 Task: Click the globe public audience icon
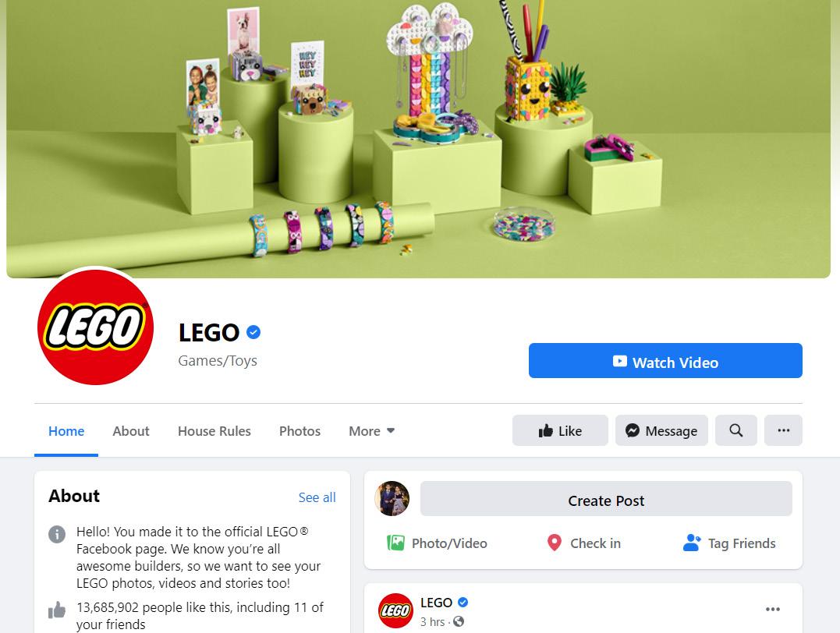[x=459, y=622]
